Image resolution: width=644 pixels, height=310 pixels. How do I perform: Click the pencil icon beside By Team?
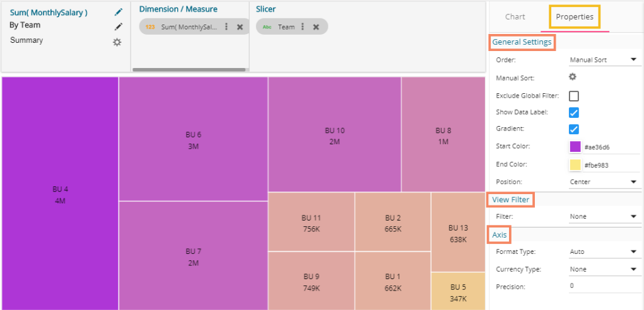[118, 26]
